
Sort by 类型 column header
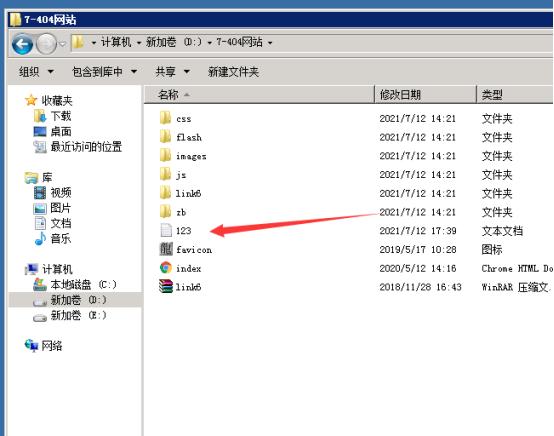pos(515,94)
